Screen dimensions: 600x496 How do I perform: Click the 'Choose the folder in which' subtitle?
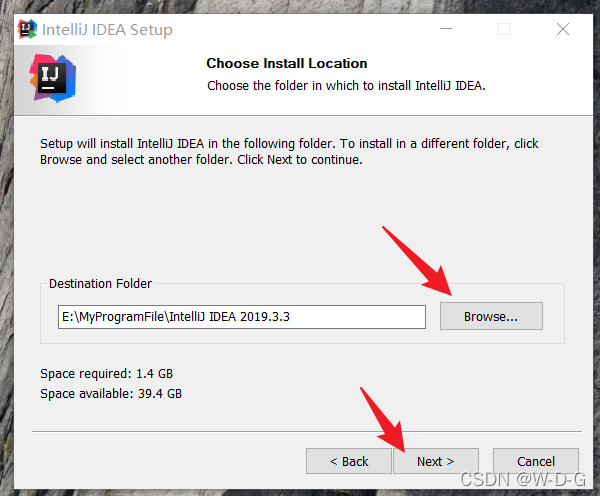tap(346, 85)
